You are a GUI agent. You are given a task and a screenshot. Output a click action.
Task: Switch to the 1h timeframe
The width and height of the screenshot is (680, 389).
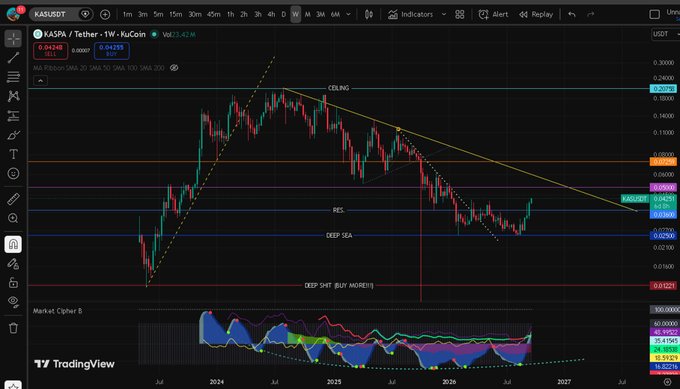click(x=231, y=14)
